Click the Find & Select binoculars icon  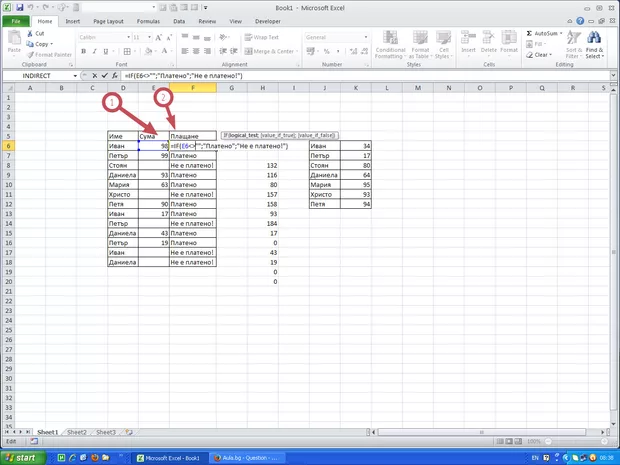tap(595, 43)
